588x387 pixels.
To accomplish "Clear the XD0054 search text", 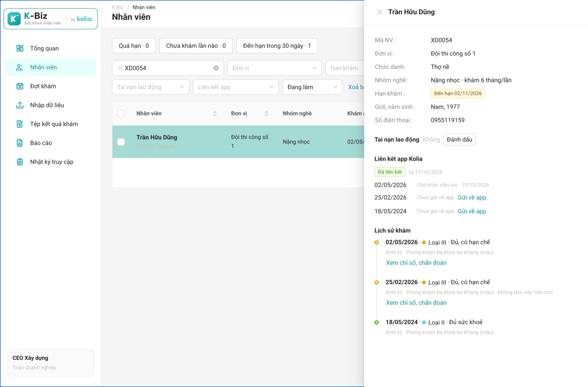I will pyautogui.click(x=216, y=68).
